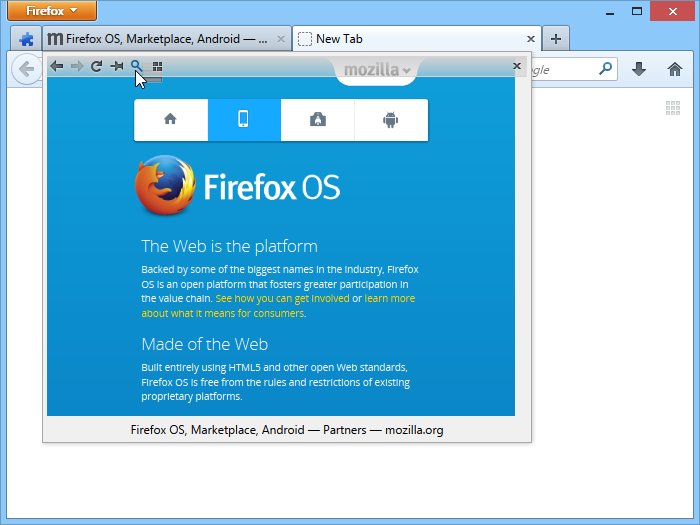This screenshot has width=700, height=525.
Task: Open the Downloads arrow in toolbar
Action: [639, 69]
